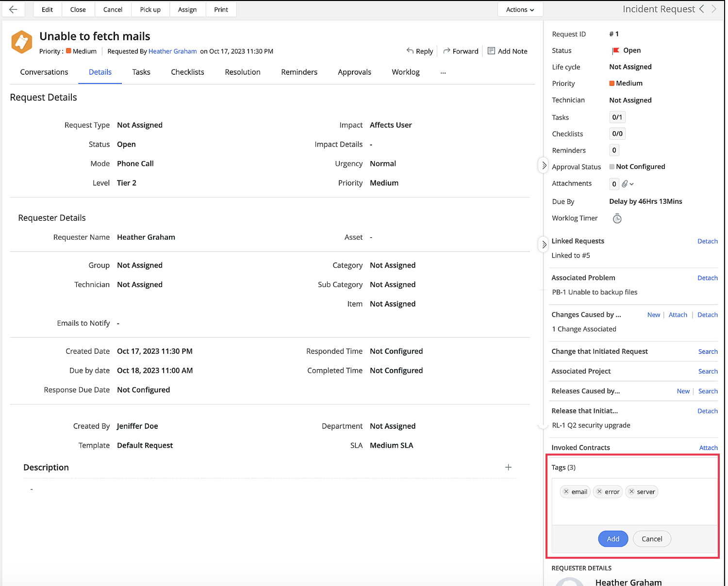Switch to the Conversations tab
The height and width of the screenshot is (586, 728).
44,72
